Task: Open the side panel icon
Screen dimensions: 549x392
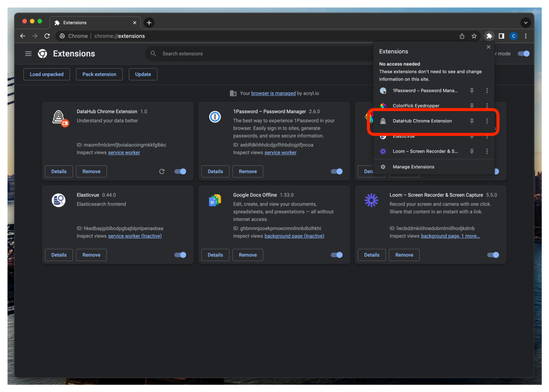Action: (501, 36)
